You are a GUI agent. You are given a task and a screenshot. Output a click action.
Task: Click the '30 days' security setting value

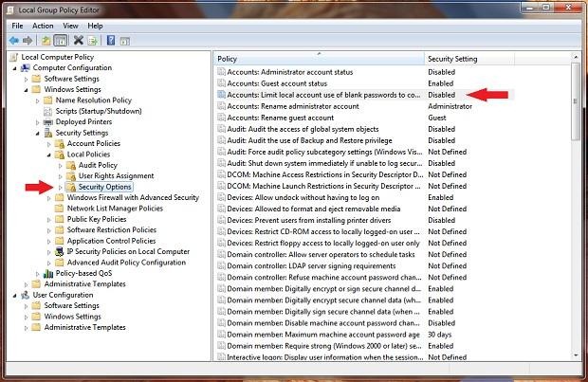[439, 335]
